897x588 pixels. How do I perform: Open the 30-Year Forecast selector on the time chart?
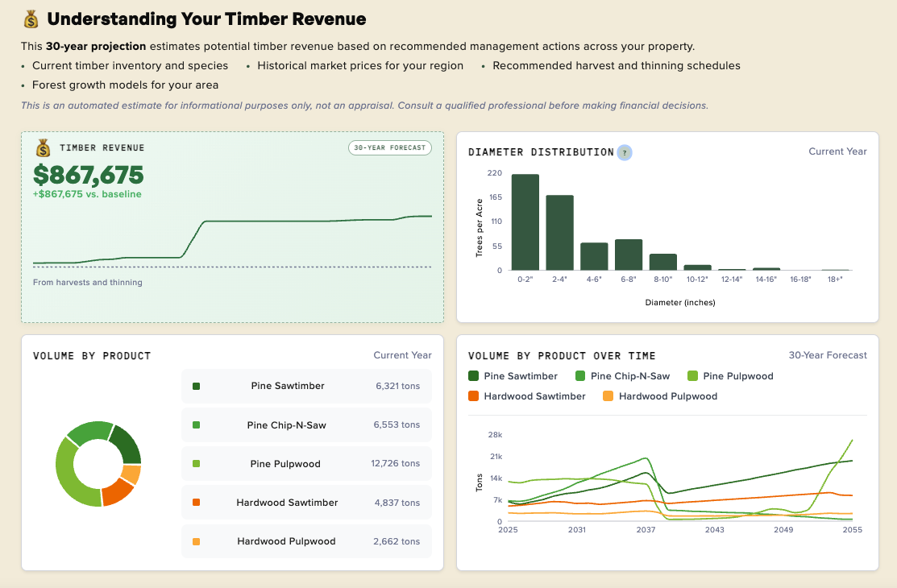pyautogui.click(x=827, y=354)
